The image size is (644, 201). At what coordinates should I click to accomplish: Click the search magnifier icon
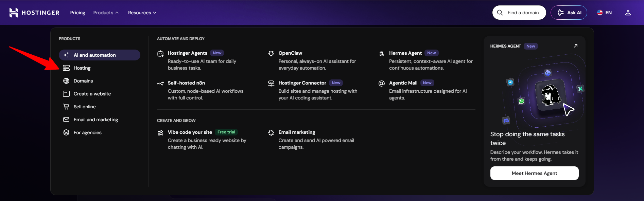500,13
